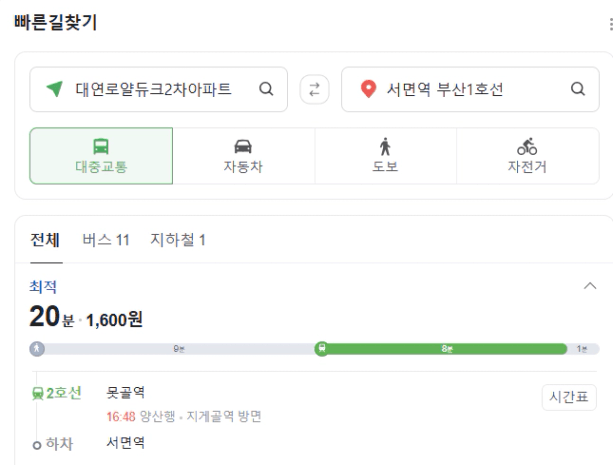This screenshot has width=613, height=465.
Task: Click search magnifier in destination field
Action: pyautogui.click(x=577, y=89)
